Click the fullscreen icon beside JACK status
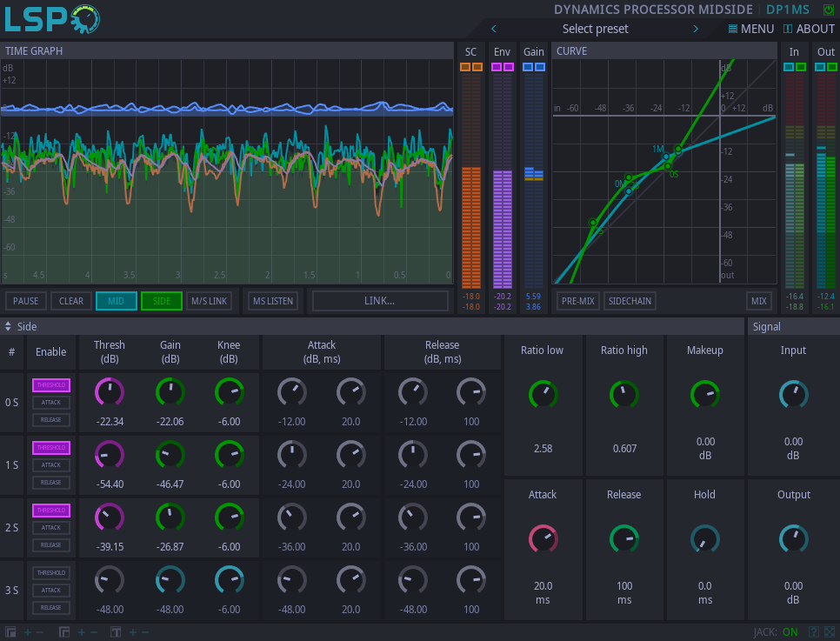Screen dimensions: 840x641 click(x=829, y=632)
